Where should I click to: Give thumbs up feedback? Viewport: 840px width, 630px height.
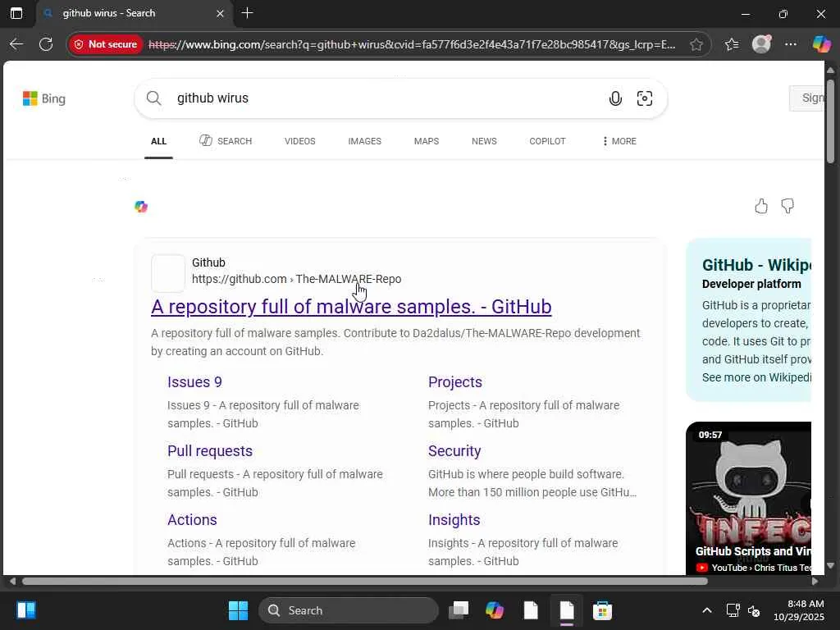pos(761,206)
